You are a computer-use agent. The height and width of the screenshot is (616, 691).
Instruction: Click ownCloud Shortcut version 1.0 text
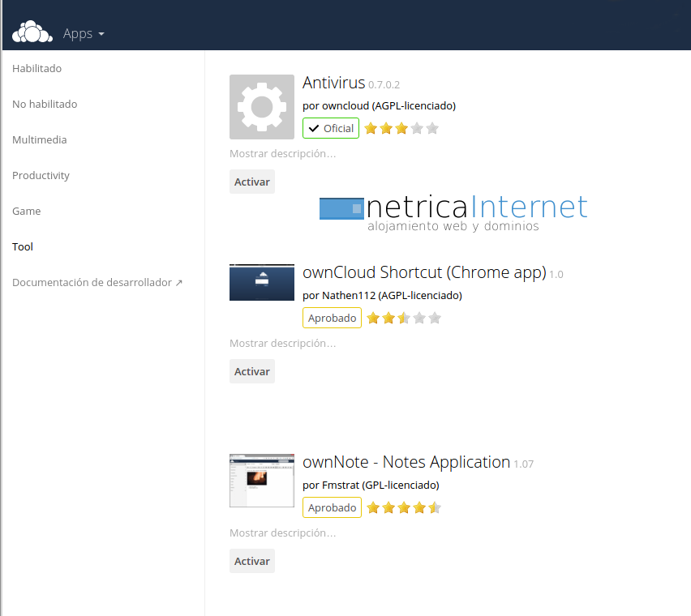556,274
